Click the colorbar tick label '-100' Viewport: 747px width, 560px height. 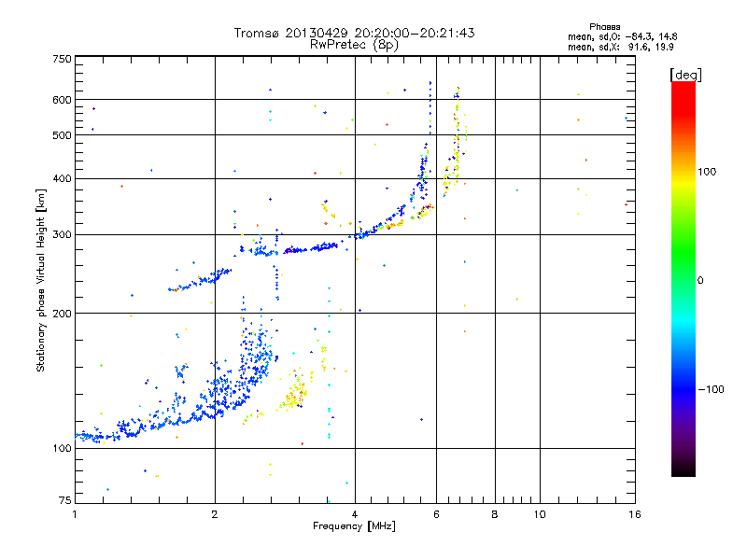click(711, 389)
